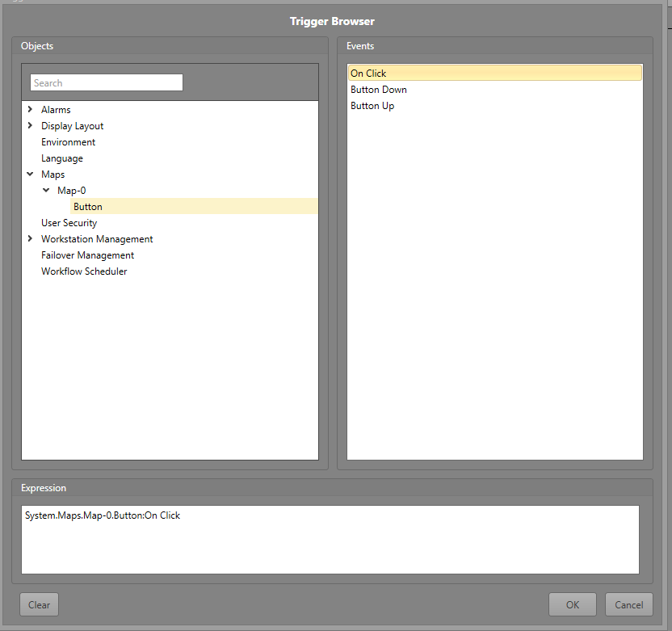The width and height of the screenshot is (672, 631).
Task: Select the Button item under Map-0
Action: coord(88,207)
